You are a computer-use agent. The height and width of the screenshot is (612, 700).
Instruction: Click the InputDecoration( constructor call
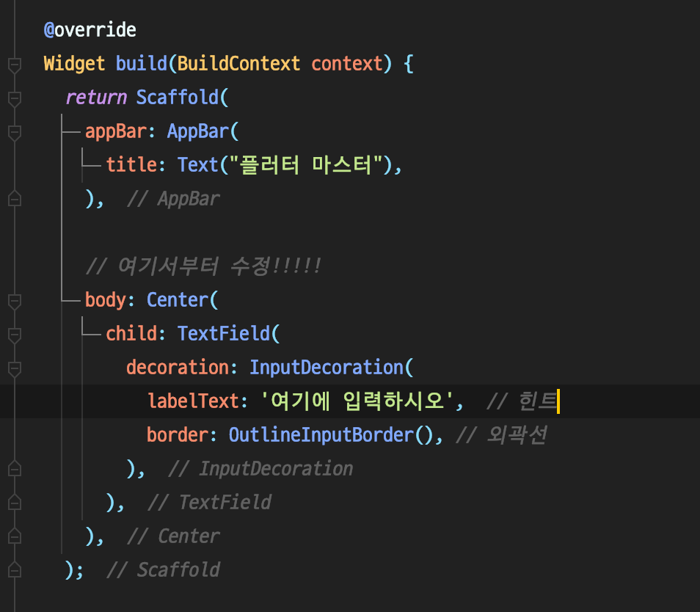[x=331, y=368]
